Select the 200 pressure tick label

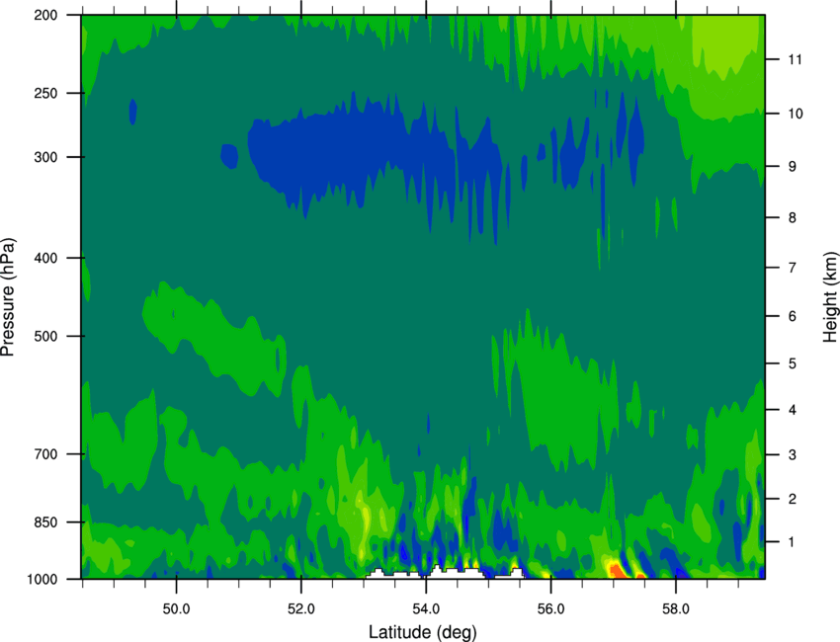45,15
